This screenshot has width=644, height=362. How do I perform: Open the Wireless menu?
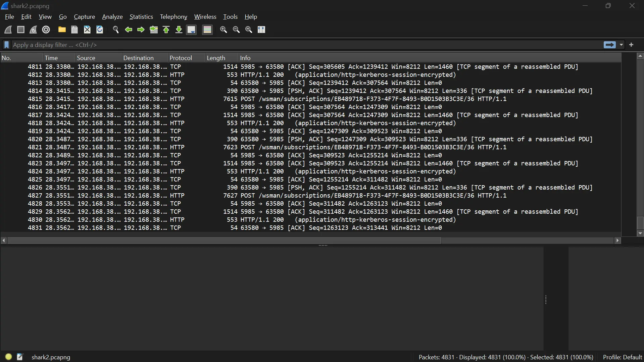pyautogui.click(x=205, y=17)
